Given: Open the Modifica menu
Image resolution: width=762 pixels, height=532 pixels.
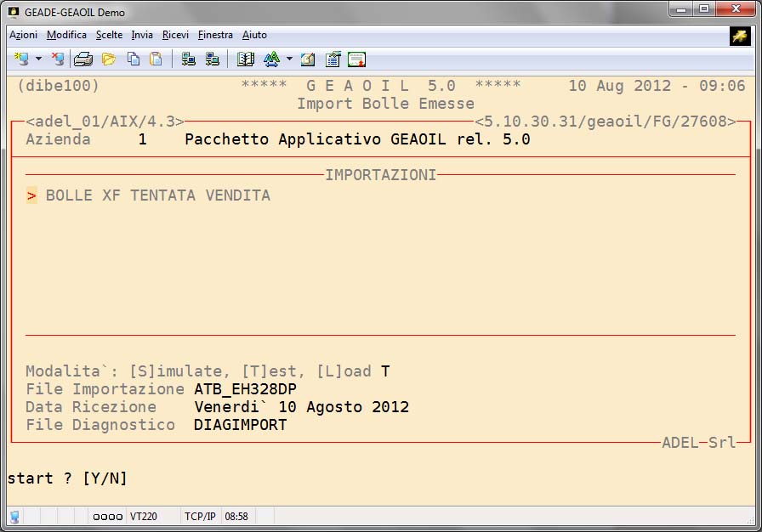Looking at the screenshot, I should (66, 35).
